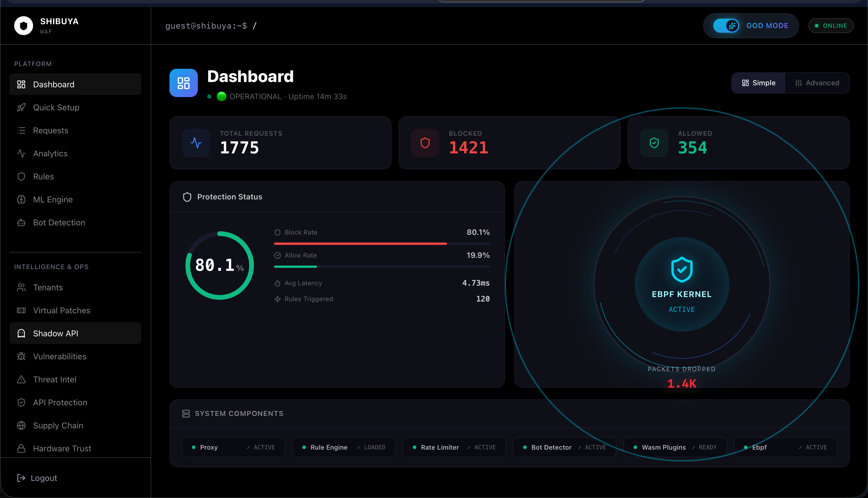Toggle the God Mode switch

tap(726, 26)
